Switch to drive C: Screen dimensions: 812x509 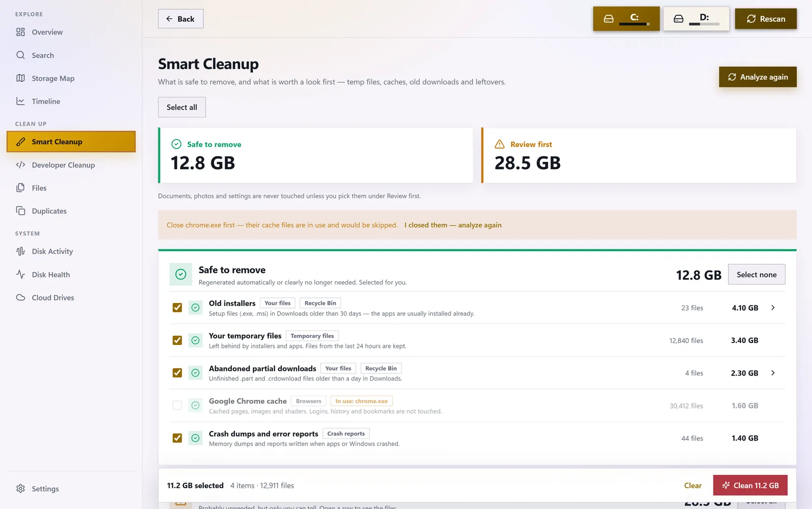click(x=626, y=19)
